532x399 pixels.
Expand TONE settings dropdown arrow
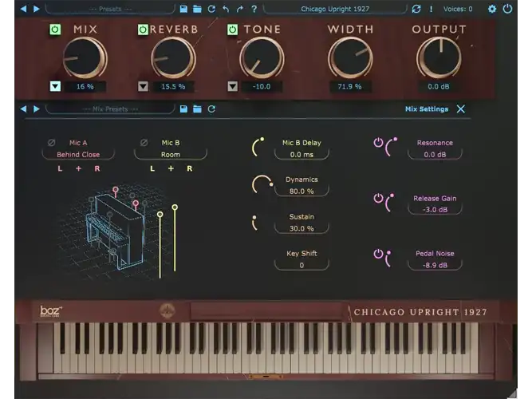pos(232,86)
